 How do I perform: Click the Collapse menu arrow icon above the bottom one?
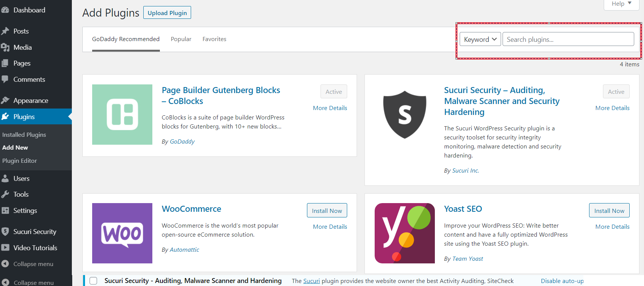coord(5,264)
